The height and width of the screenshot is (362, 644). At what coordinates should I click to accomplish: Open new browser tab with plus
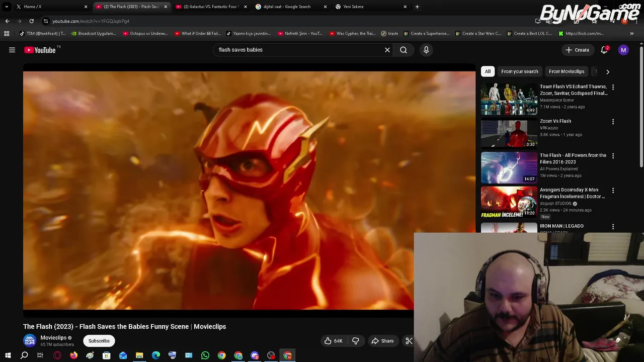pos(417,7)
